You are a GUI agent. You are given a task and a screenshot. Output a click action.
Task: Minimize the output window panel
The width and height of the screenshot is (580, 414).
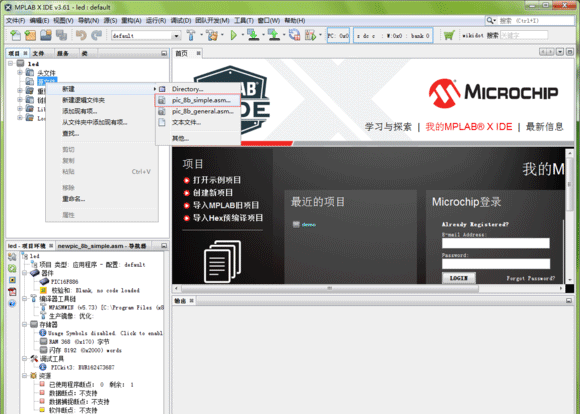pos(569,301)
